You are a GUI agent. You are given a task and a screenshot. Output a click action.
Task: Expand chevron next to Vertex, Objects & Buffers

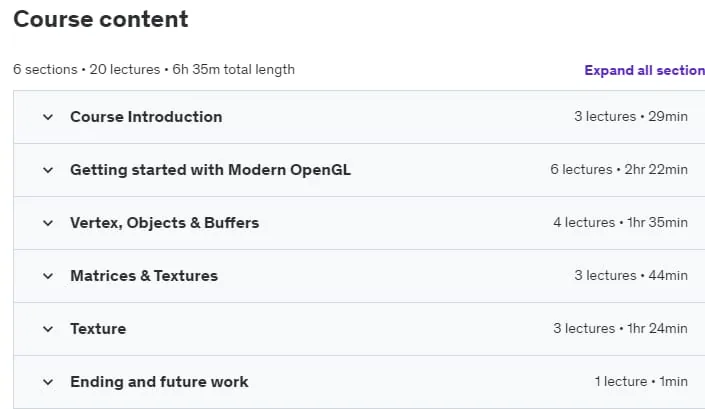(48, 223)
